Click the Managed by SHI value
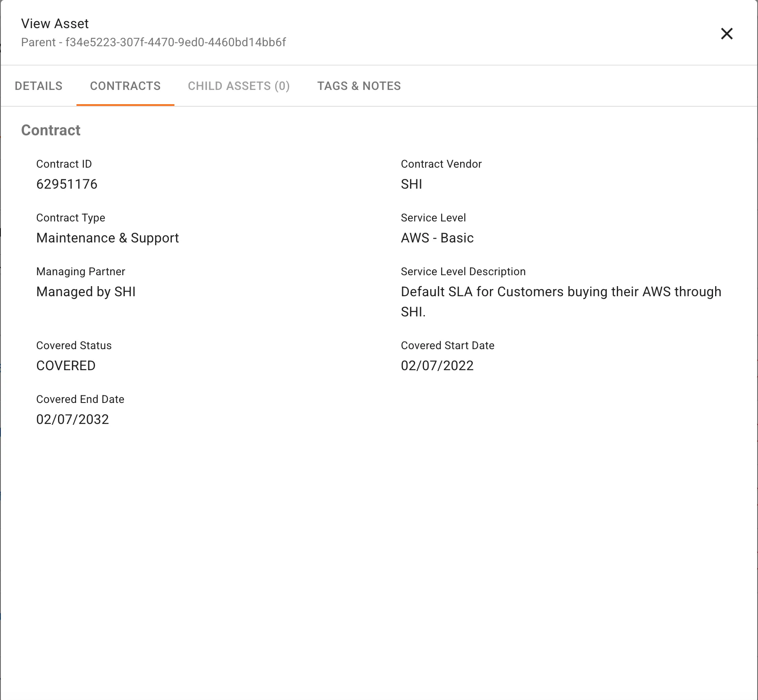The height and width of the screenshot is (700, 758). coord(86,292)
